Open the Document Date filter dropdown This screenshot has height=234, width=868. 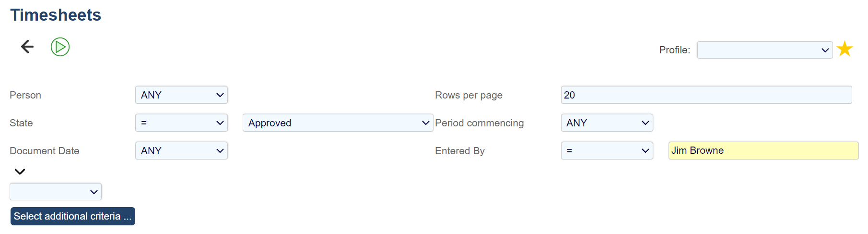coord(181,151)
